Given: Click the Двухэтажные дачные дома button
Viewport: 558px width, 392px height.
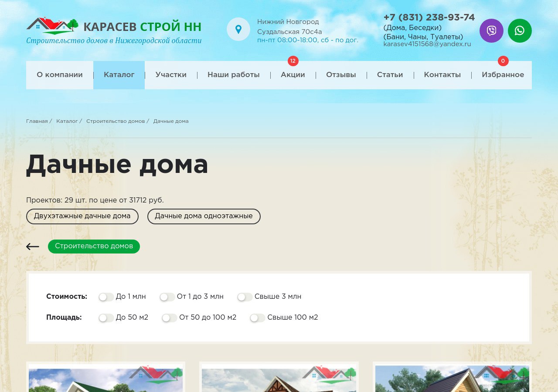Looking at the screenshot, I should (82, 216).
